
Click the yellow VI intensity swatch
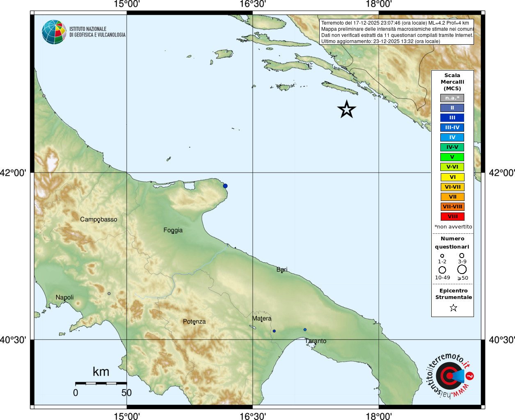[x=452, y=177]
